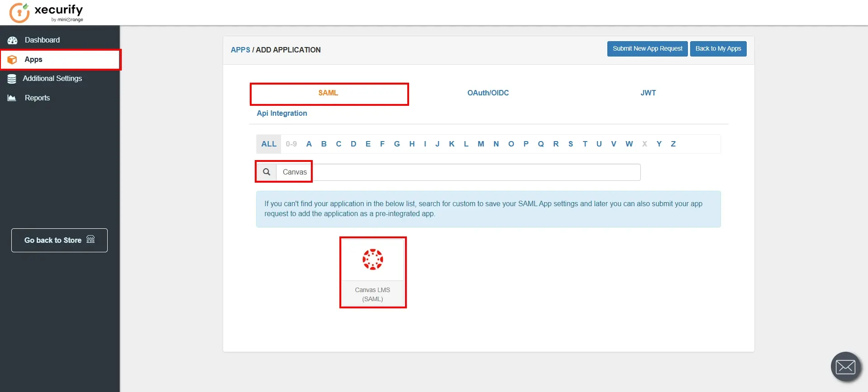Filter apps by letter T
This screenshot has height=392, width=868.
click(x=585, y=144)
